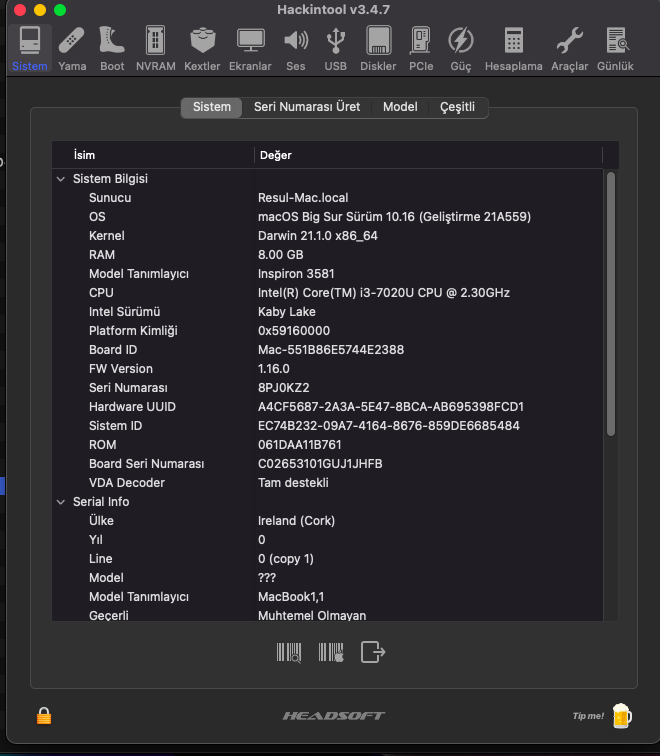Click the value Inspiron 3581
Viewport: 660px width, 756px height.
point(296,274)
